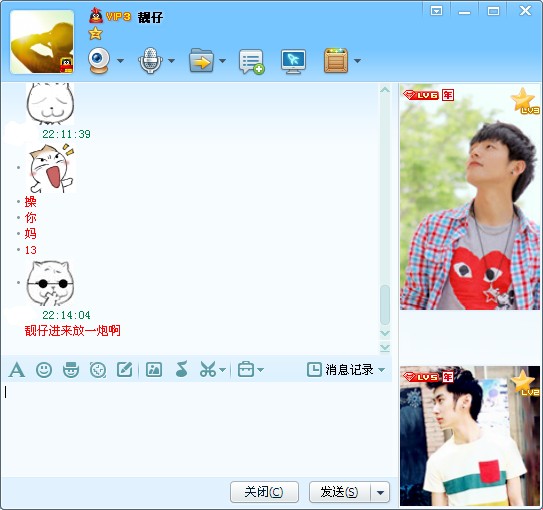Open the font settings A icon
The image size is (543, 510).
coord(17,369)
